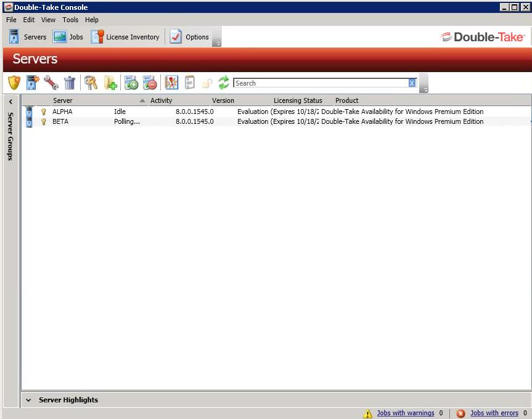Screen dimensions: 532x419
Task: Sort by the Activity column header
Action: point(161,100)
